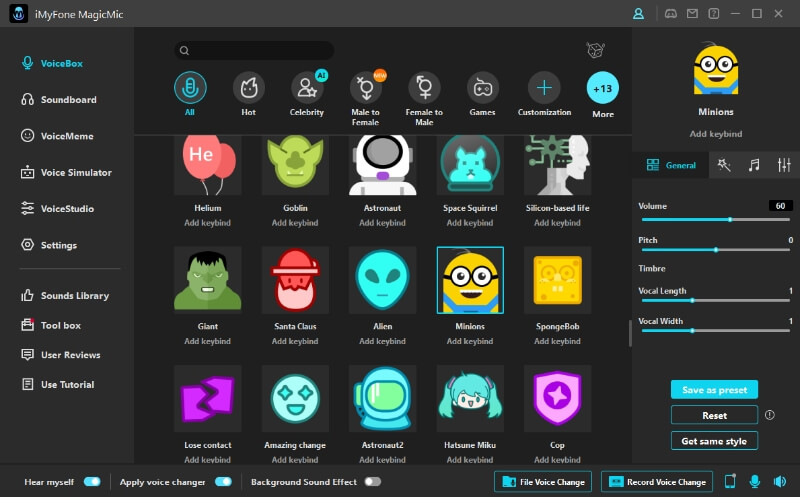Open VoiceStudio from sidebar
800x497 pixels.
click(57, 209)
